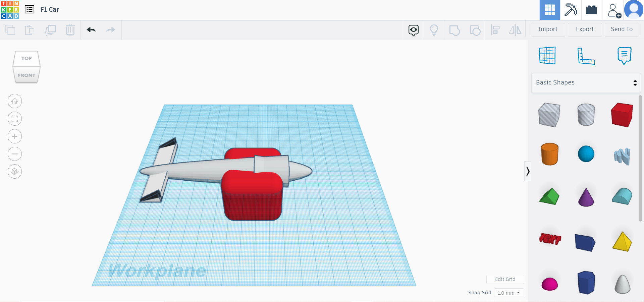Click the Duplicate and repeat icon

point(50,30)
